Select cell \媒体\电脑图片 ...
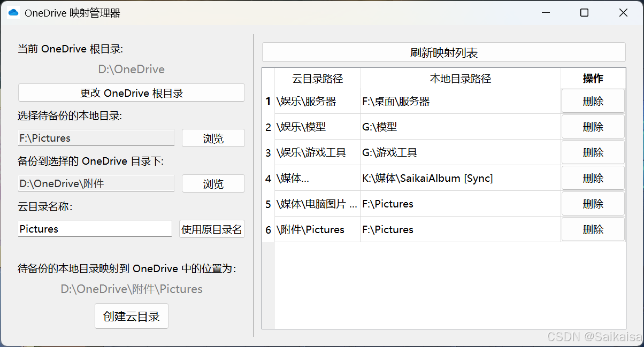 (317, 204)
